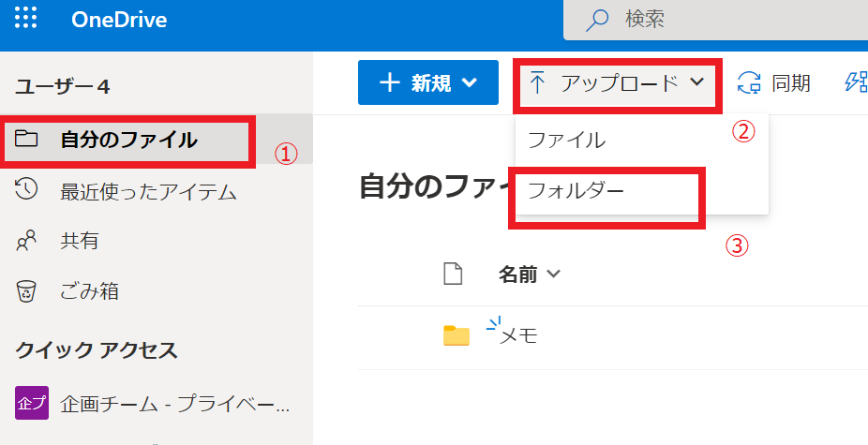Click the 同期 sync button
This screenshot has height=445, width=868.
pos(774,83)
